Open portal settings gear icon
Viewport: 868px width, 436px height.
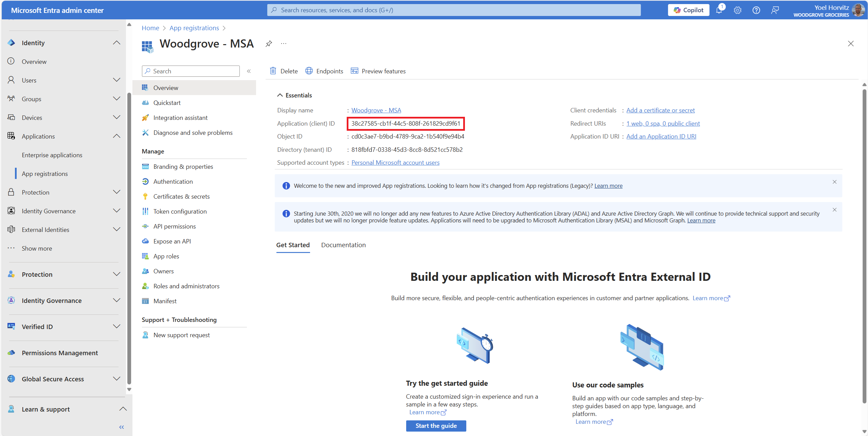coord(737,10)
